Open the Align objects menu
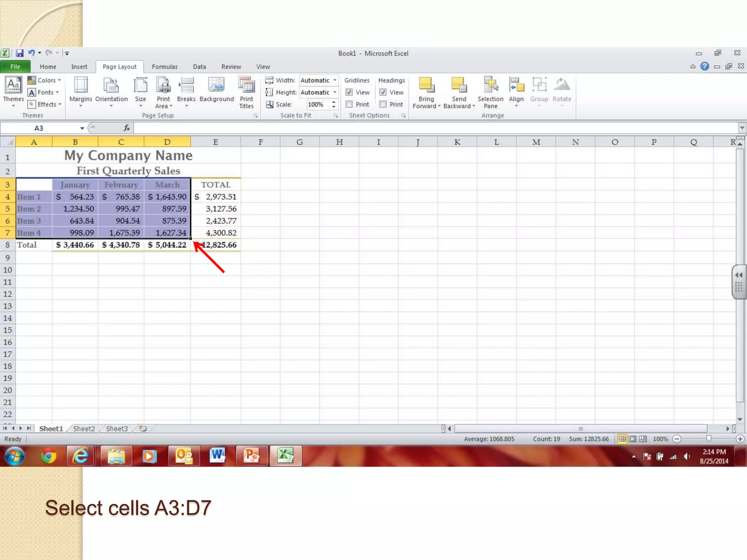This screenshot has width=747, height=560. tap(516, 92)
